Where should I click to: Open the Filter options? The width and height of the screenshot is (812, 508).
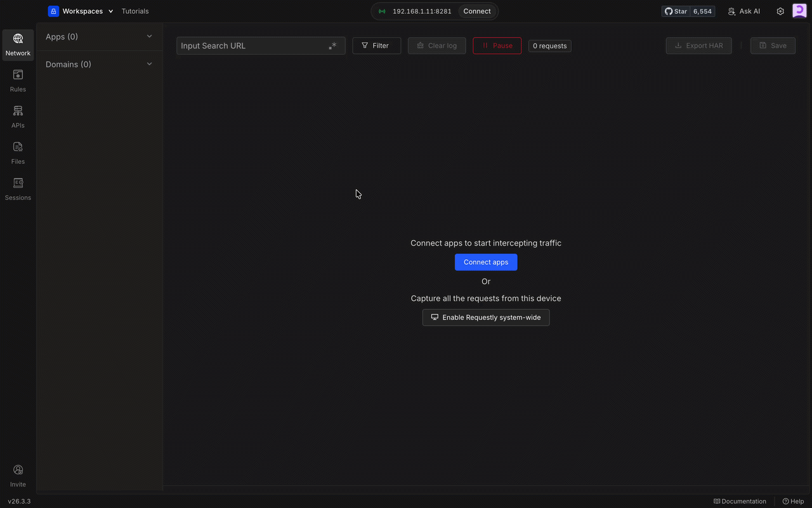(x=377, y=46)
